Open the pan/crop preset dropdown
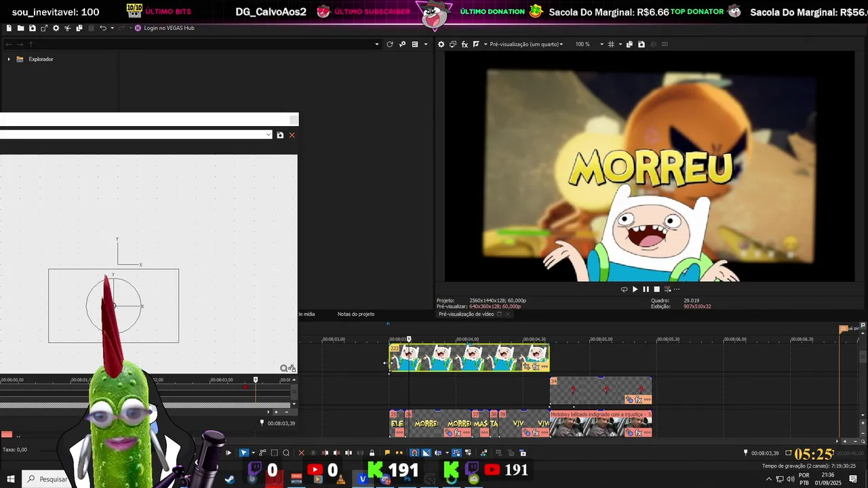The image size is (868, 488). [269, 135]
